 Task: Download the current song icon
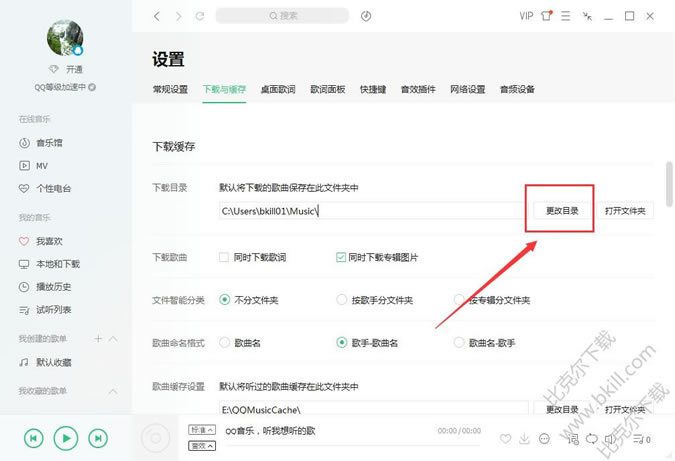point(524,439)
